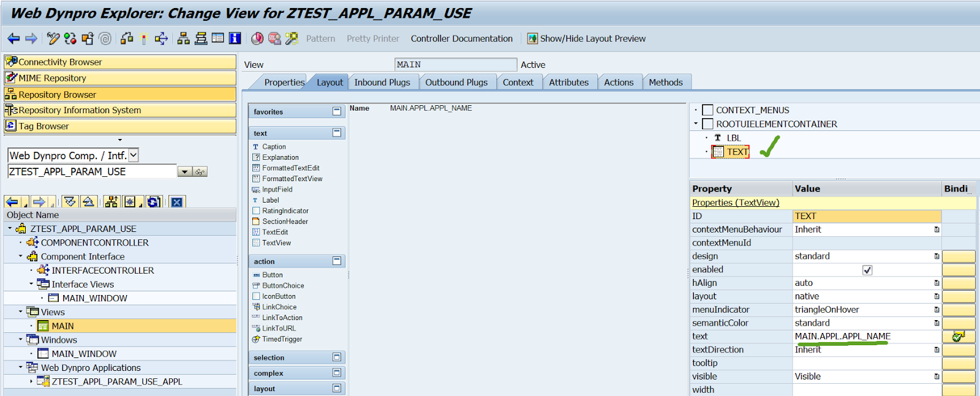Click the tree back arrow above Object Name
The height and width of the screenshot is (396, 980).
tap(12, 202)
